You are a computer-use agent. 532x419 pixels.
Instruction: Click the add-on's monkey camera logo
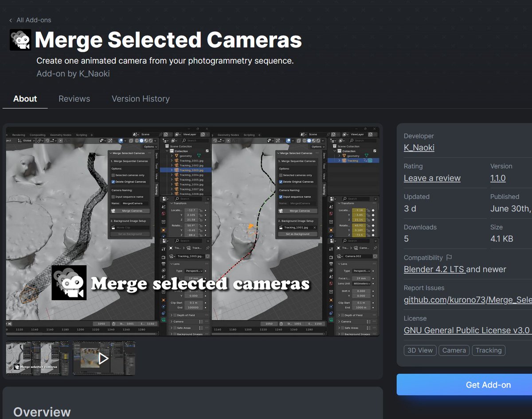click(20, 40)
